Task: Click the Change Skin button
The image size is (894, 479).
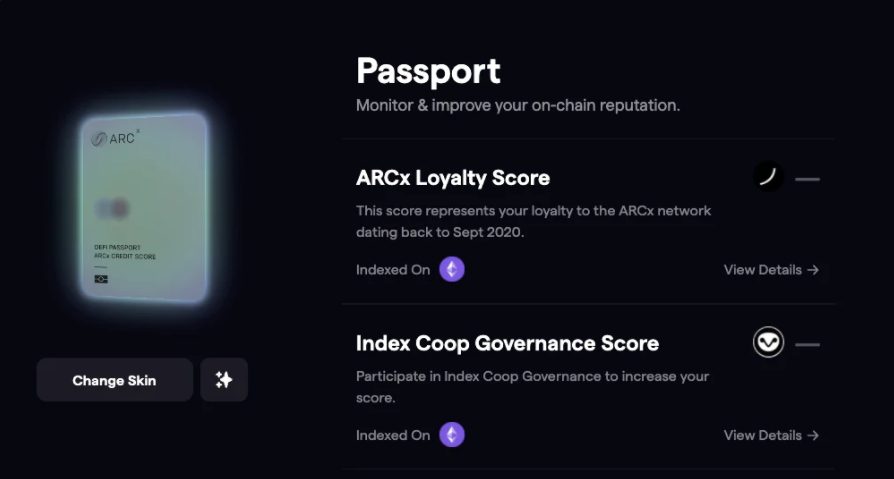Action: coord(115,380)
